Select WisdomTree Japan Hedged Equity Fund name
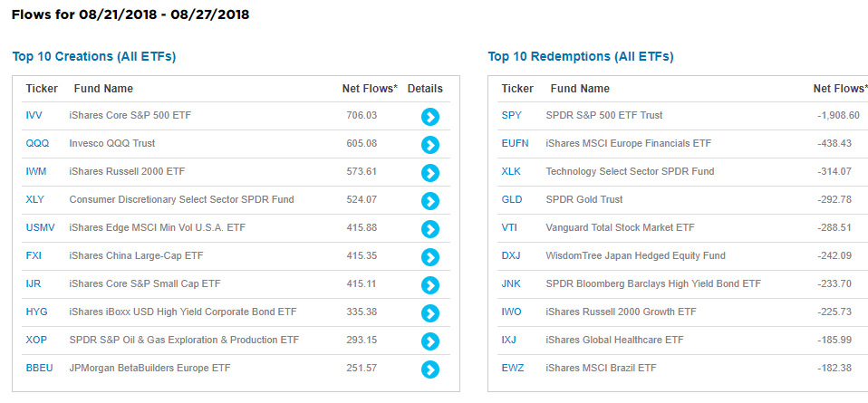Screen dimensions: 868x403 (x=635, y=255)
